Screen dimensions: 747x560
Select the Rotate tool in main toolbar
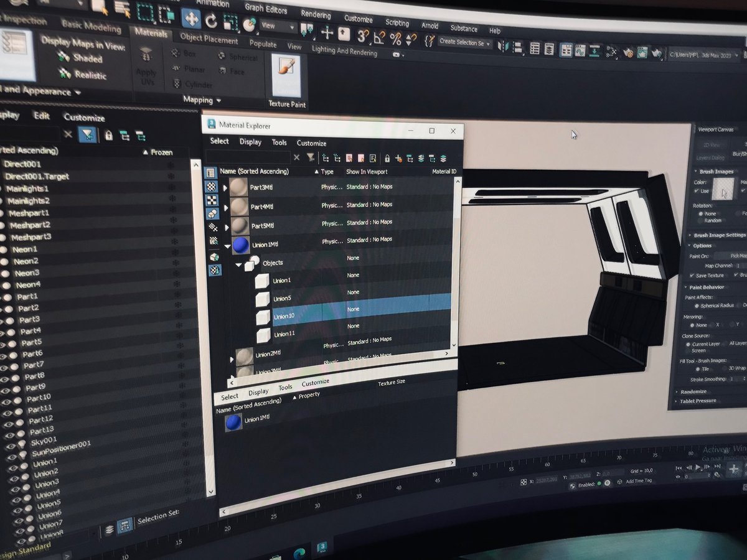point(211,21)
